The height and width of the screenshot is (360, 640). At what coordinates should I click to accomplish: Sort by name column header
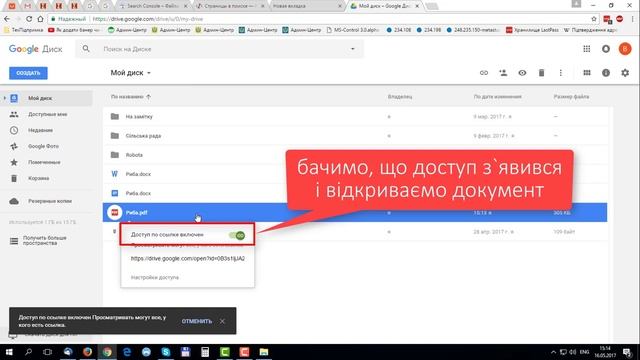(131, 97)
